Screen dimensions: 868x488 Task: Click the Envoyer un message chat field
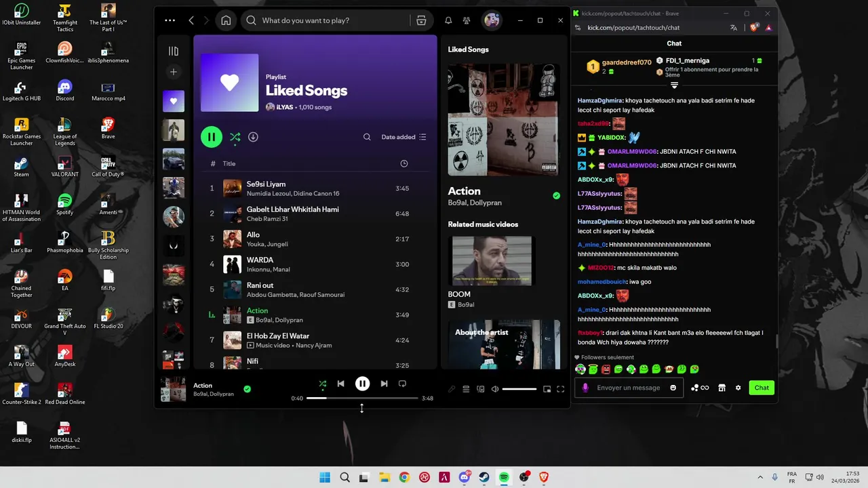point(628,388)
